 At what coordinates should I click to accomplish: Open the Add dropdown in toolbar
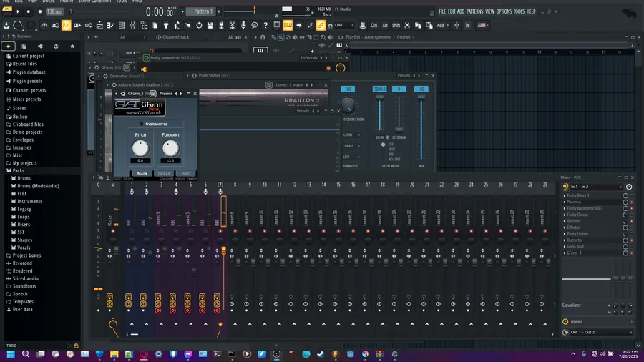click(x=442, y=26)
